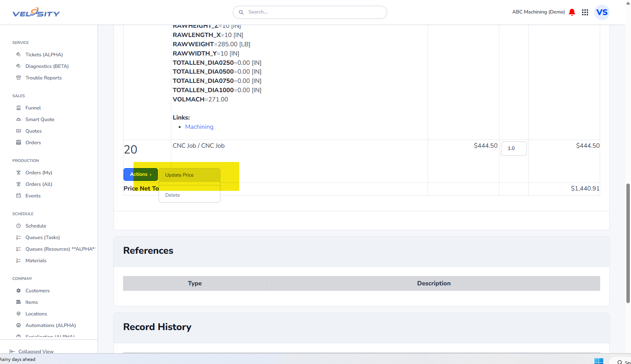Click the Search input field

pyautogui.click(x=310, y=12)
